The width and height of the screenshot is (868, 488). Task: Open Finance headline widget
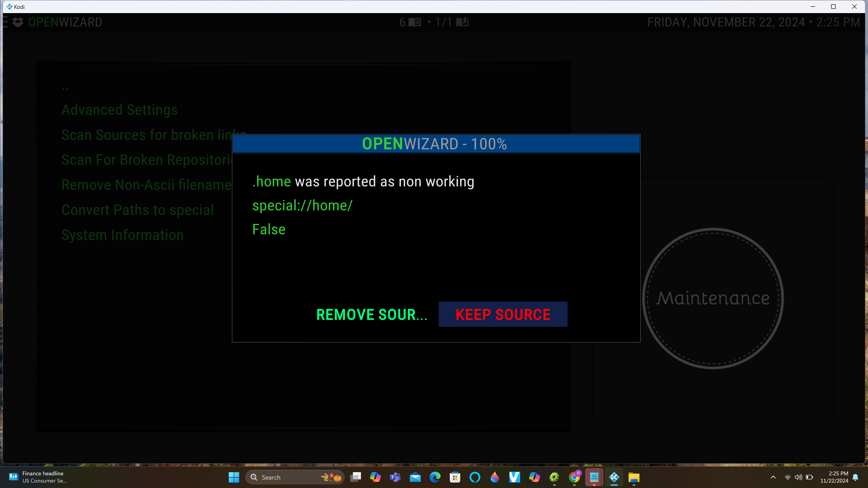pos(38,477)
